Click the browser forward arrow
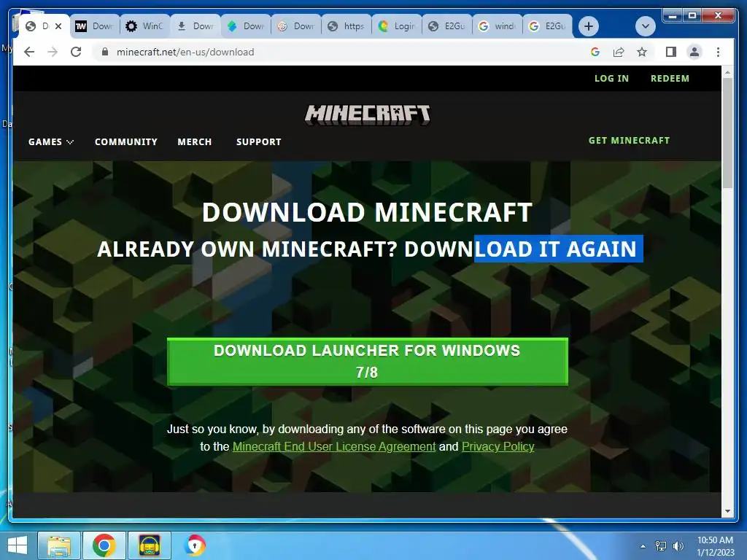Image resolution: width=747 pixels, height=560 pixels. tap(53, 52)
